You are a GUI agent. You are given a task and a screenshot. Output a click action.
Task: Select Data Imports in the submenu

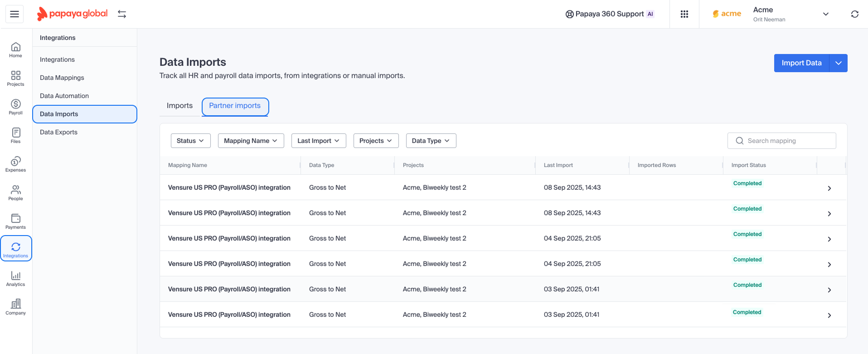(x=85, y=114)
